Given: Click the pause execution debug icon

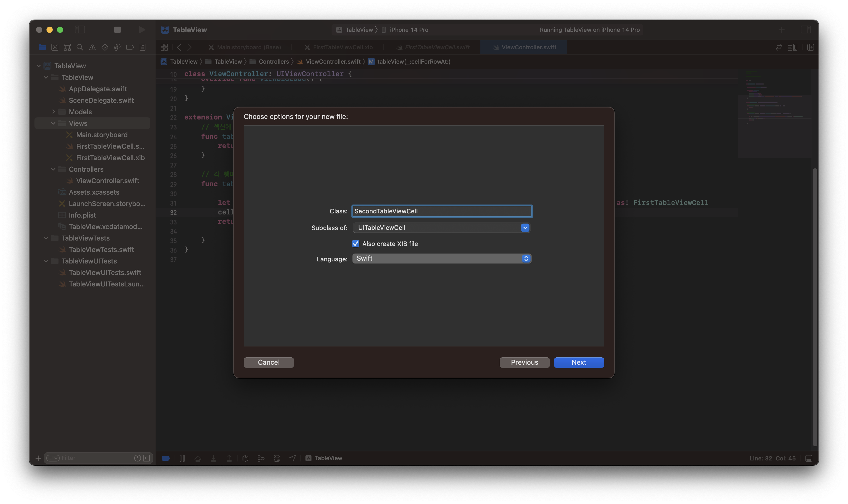Looking at the screenshot, I should point(182,458).
